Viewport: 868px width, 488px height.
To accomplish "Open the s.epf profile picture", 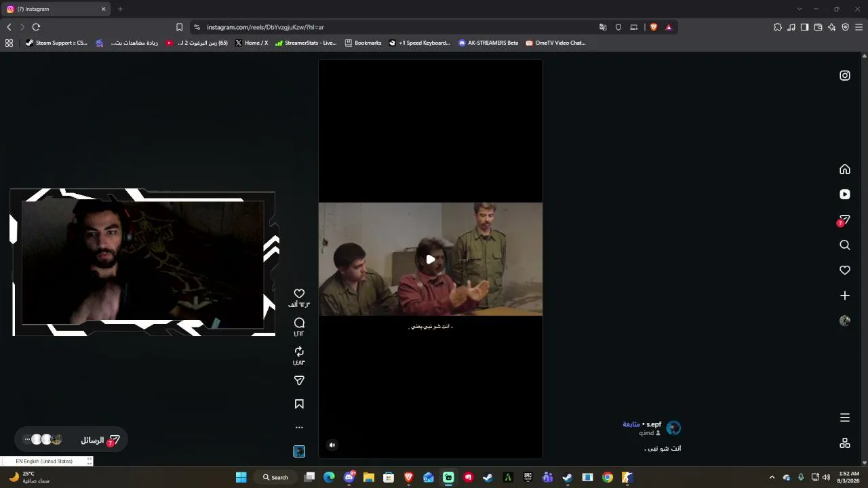I will coord(673,428).
